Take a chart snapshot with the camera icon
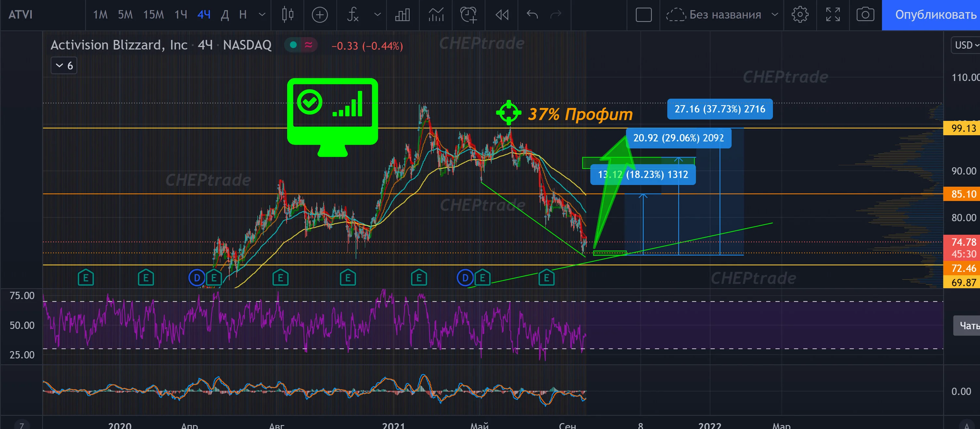 (x=865, y=15)
